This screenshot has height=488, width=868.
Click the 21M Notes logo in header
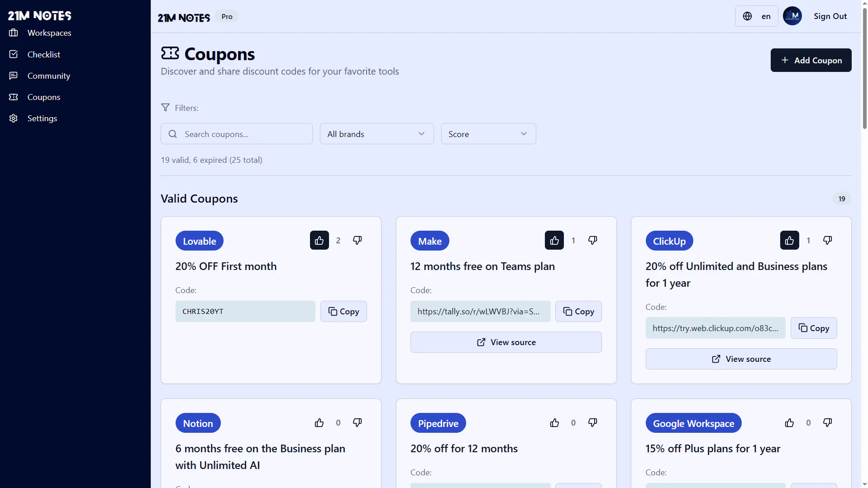click(184, 17)
